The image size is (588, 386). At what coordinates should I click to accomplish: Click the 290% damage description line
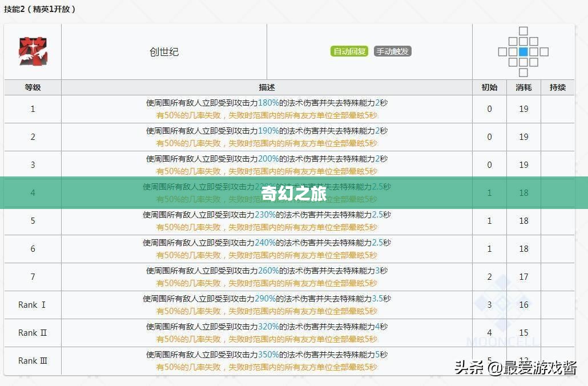click(x=267, y=299)
